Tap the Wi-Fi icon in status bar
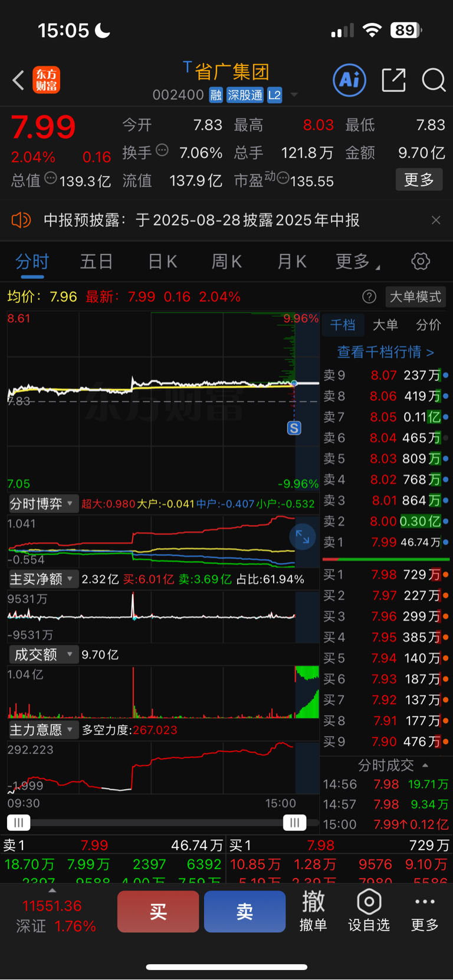 [372, 30]
